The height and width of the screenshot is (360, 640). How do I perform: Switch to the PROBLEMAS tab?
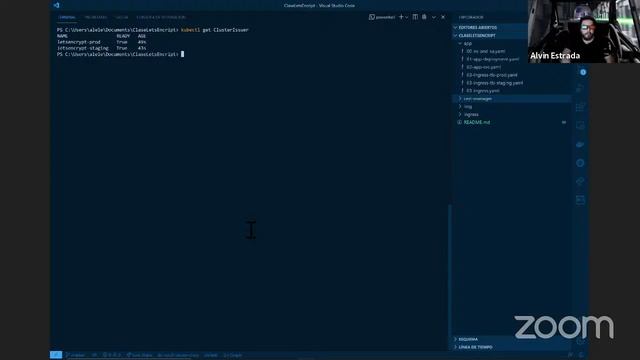tap(96, 18)
